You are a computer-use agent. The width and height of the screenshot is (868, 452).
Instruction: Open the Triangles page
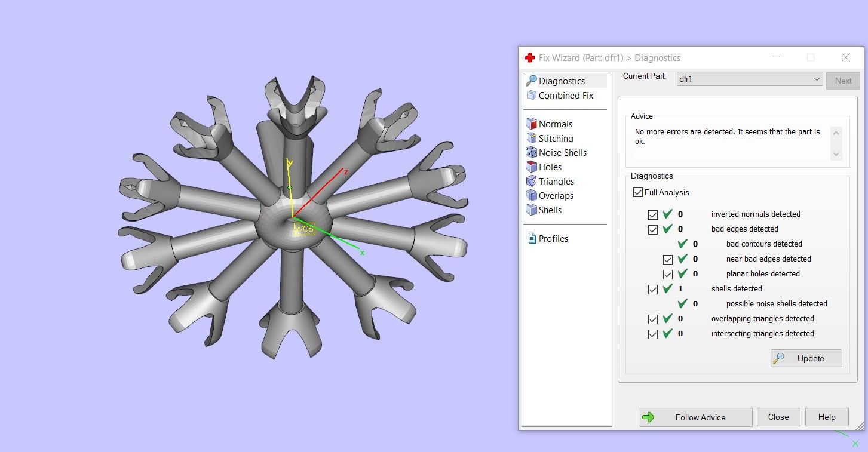click(x=556, y=181)
